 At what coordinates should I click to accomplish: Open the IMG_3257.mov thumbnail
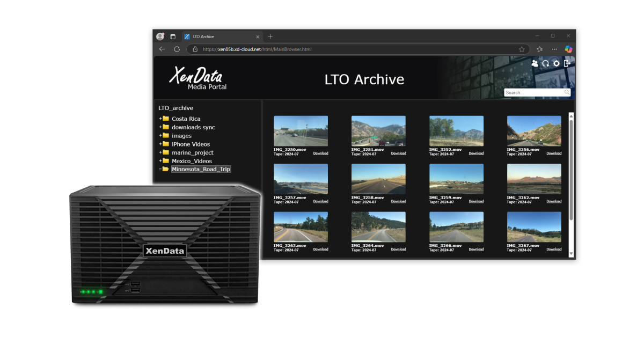coord(301,179)
